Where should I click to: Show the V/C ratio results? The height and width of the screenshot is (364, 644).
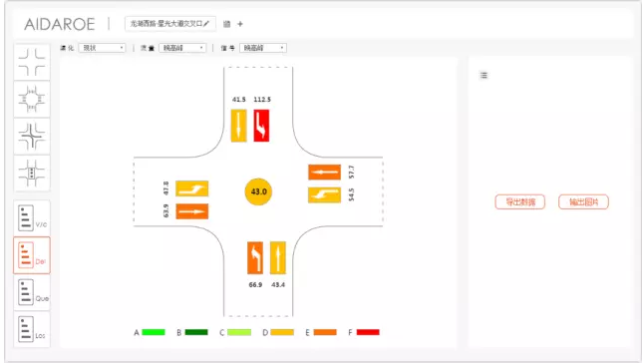tap(32, 217)
